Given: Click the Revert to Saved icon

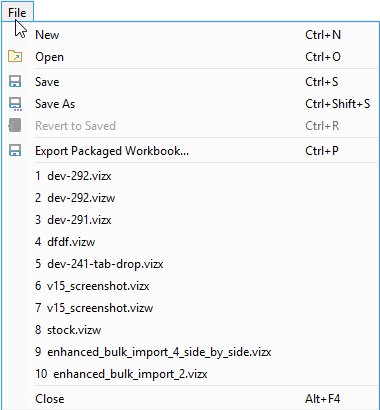Looking at the screenshot, I should (15, 126).
